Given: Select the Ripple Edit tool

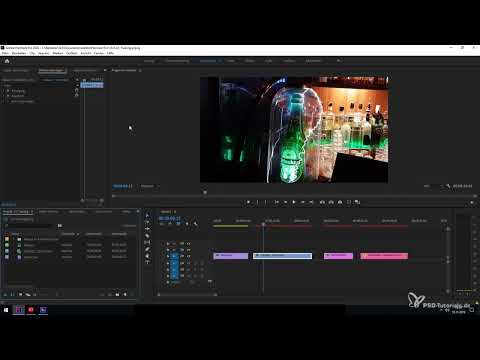Looking at the screenshot, I should [147, 229].
